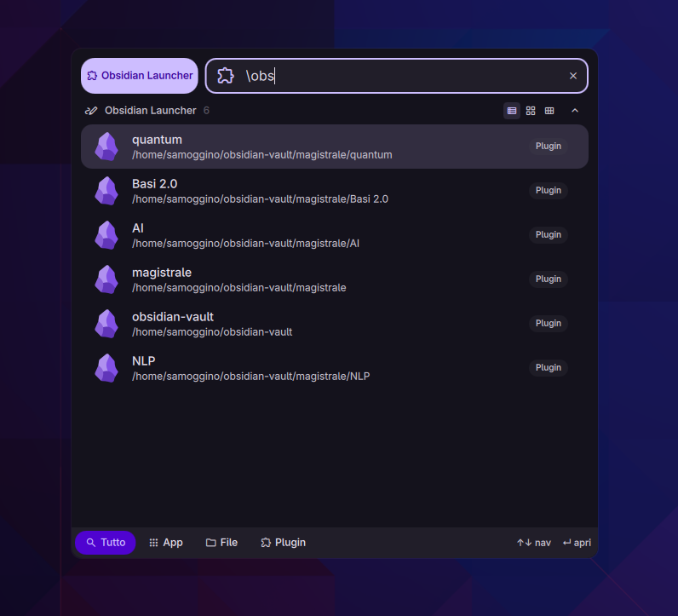The width and height of the screenshot is (678, 616).
Task: Click path /home/samoggino/obsidian-vault/magistrale/Basi 2.0
Action: tap(260, 199)
